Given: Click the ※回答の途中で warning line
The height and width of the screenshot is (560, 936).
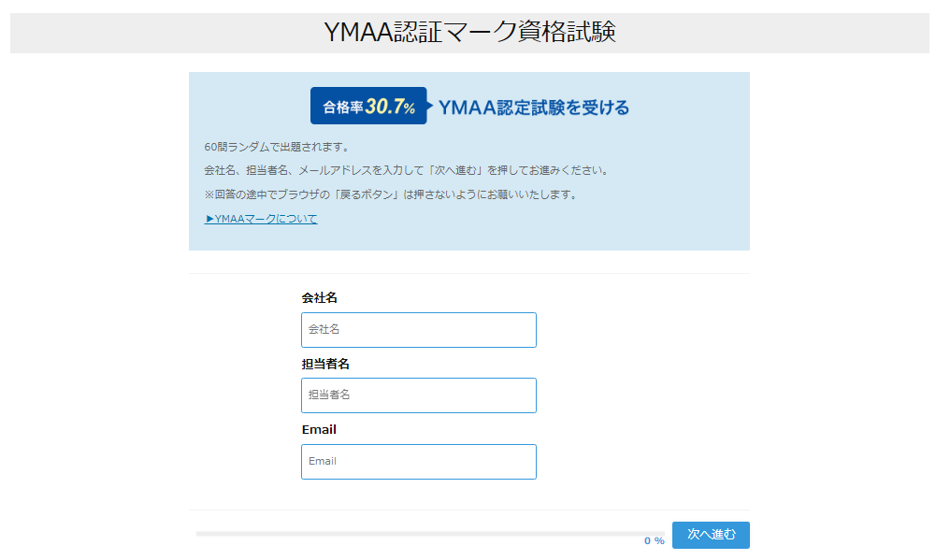Looking at the screenshot, I should tap(392, 194).
